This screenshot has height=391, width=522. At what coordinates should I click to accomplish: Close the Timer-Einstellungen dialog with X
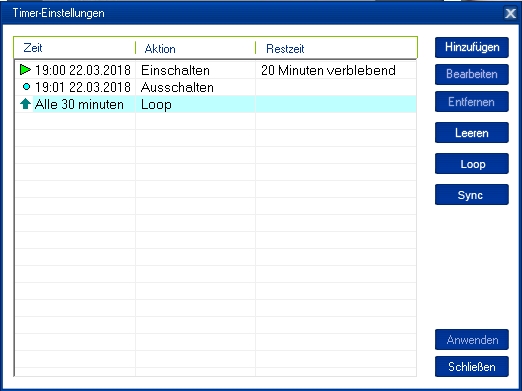[x=510, y=14]
